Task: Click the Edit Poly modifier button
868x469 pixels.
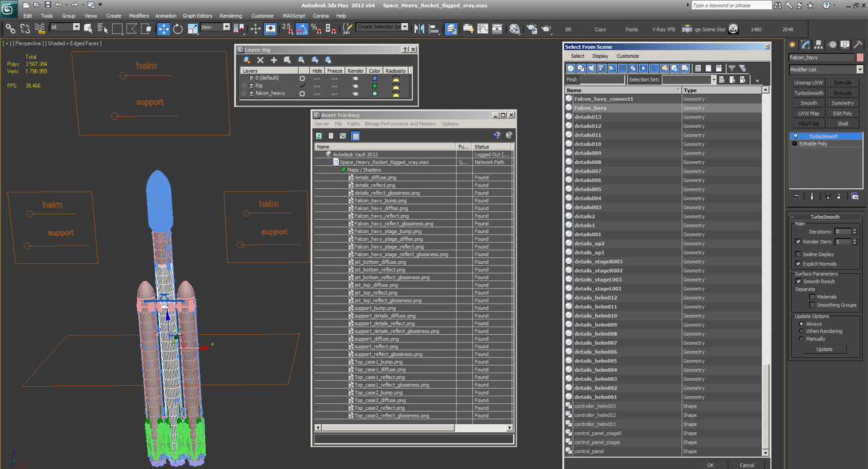Action: click(x=843, y=114)
